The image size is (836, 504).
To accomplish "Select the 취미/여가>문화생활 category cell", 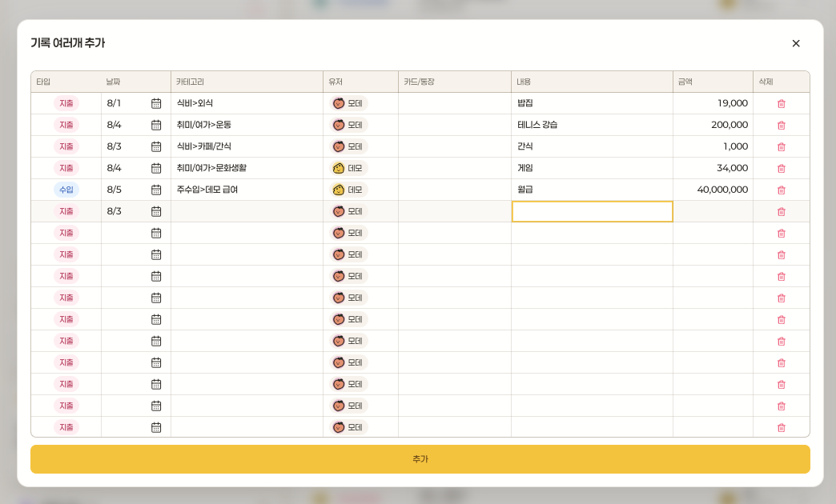I will [247, 168].
